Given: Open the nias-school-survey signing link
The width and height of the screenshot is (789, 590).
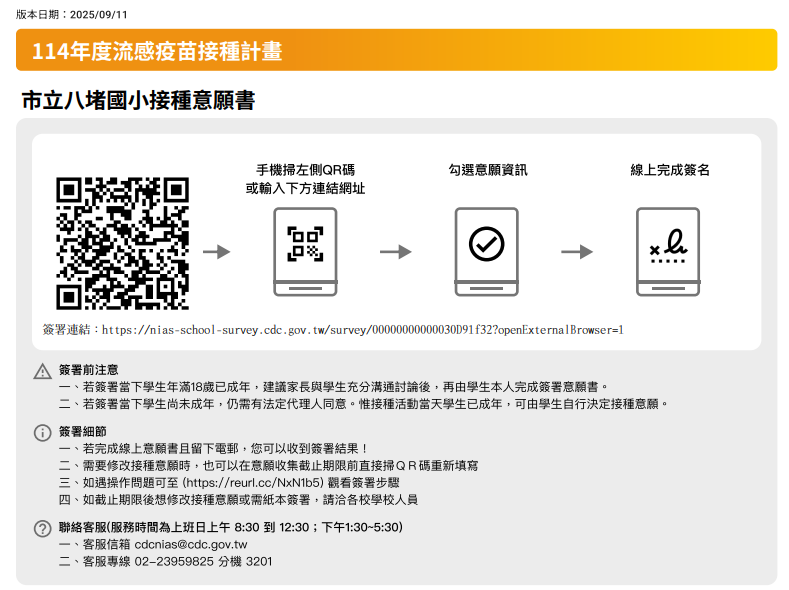Looking at the screenshot, I should click(362, 329).
